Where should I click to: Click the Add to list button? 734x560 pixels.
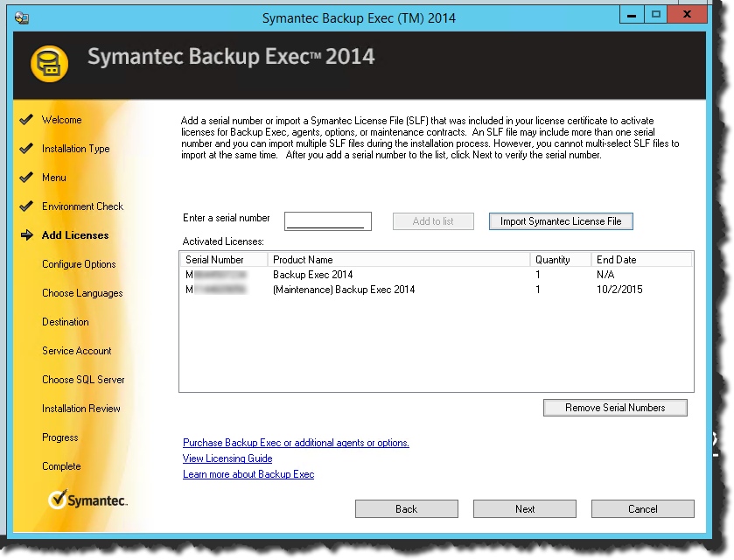point(433,221)
